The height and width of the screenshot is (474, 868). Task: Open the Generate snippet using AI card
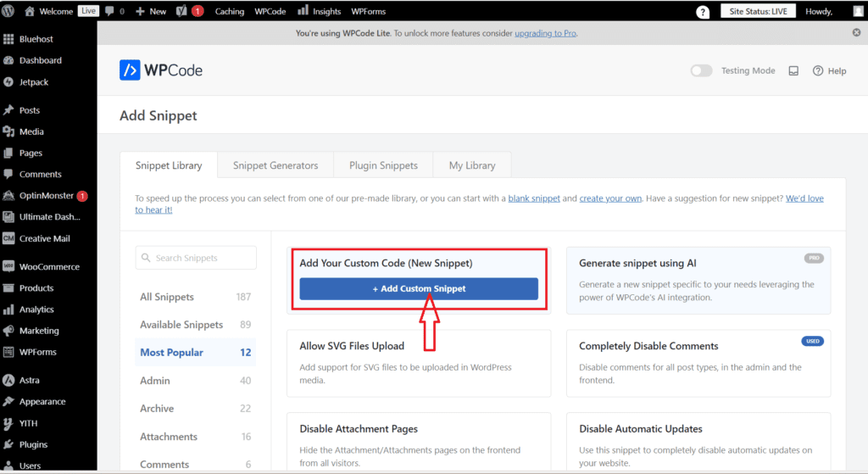coord(698,280)
